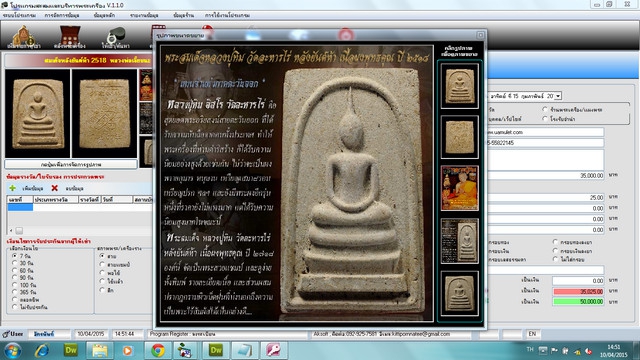The width and height of the screenshot is (640, 360).
Task: Click the image management button below photos
Action: (x=71, y=164)
